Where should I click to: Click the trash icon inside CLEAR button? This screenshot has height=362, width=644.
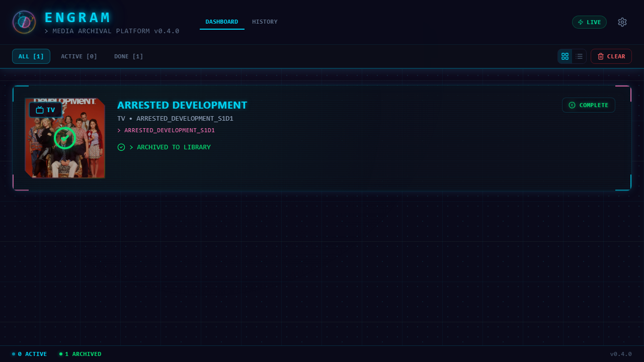click(601, 56)
